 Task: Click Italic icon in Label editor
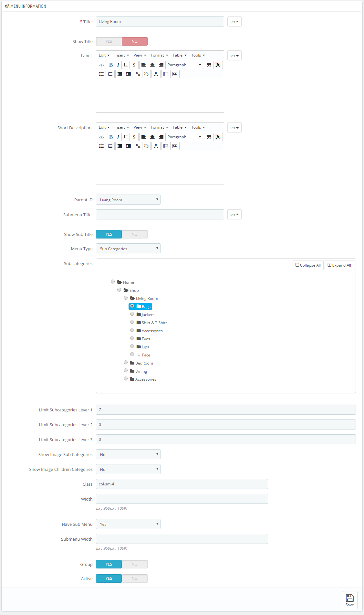tap(118, 65)
